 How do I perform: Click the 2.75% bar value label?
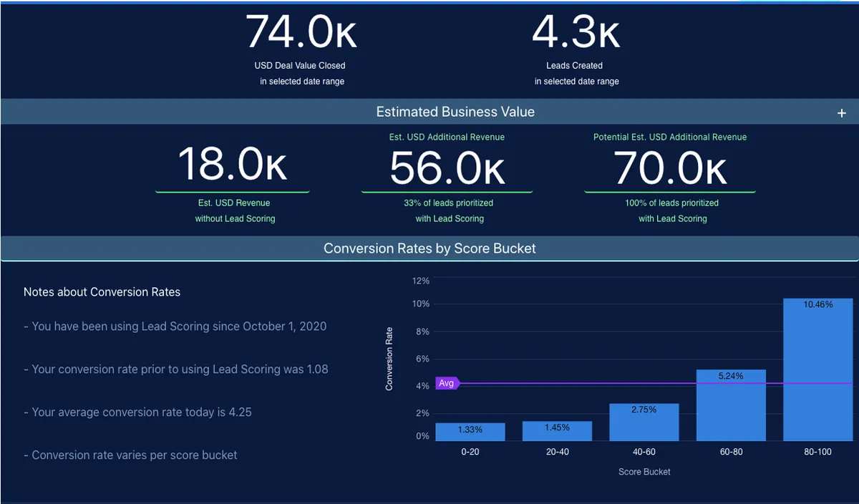(x=644, y=410)
